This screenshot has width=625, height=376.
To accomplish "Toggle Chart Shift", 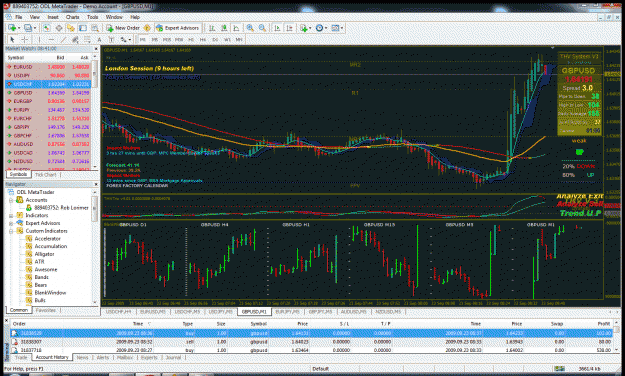I will tap(289, 28).
